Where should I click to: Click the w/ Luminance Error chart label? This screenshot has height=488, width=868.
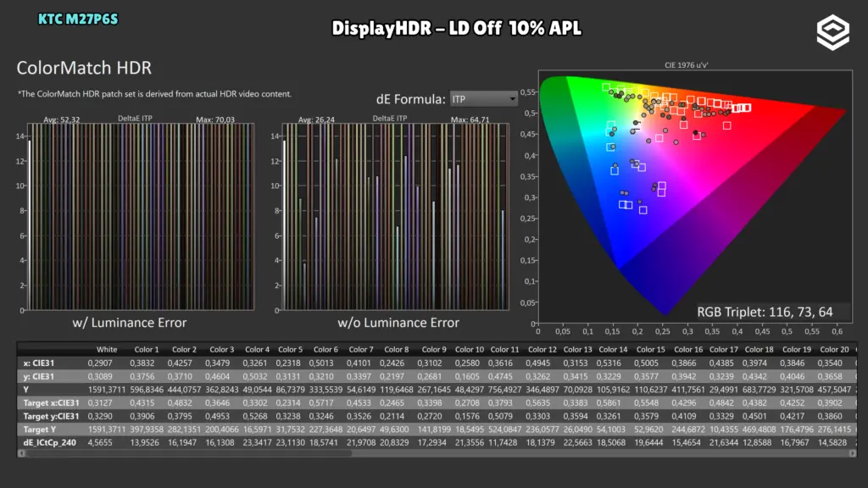130,323
